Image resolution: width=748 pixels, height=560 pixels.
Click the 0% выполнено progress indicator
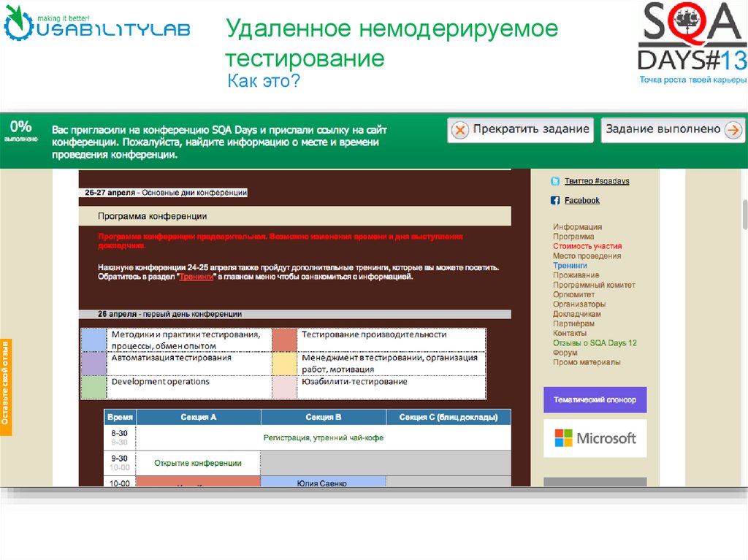point(21,131)
